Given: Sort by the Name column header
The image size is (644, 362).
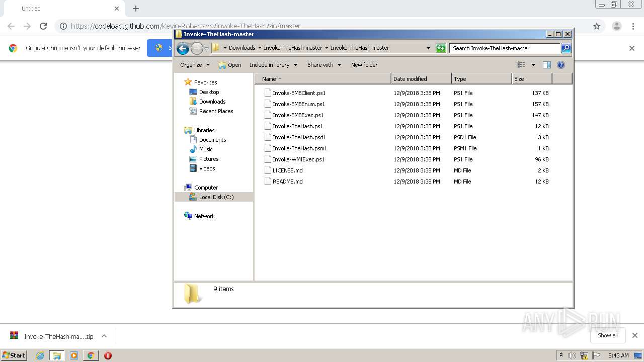Looking at the screenshot, I should [x=323, y=79].
